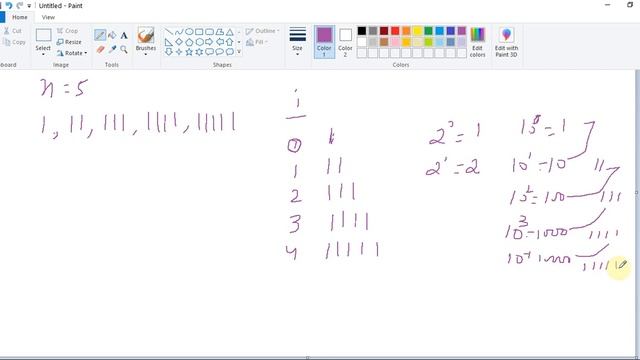Click the canvas right-edge resize handle

pos(637,192)
